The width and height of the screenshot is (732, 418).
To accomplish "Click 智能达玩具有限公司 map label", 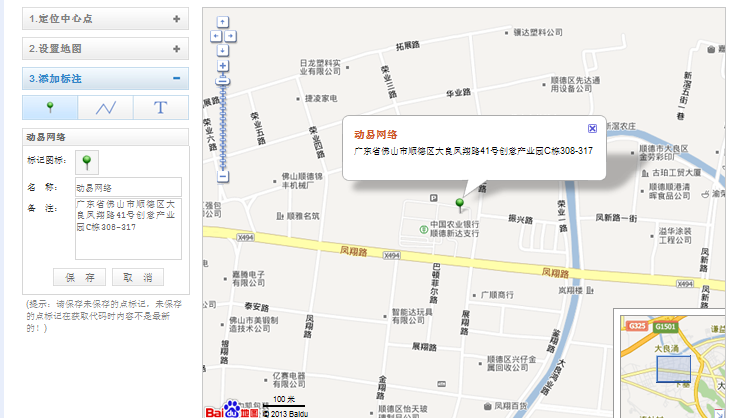I will (x=412, y=316).
